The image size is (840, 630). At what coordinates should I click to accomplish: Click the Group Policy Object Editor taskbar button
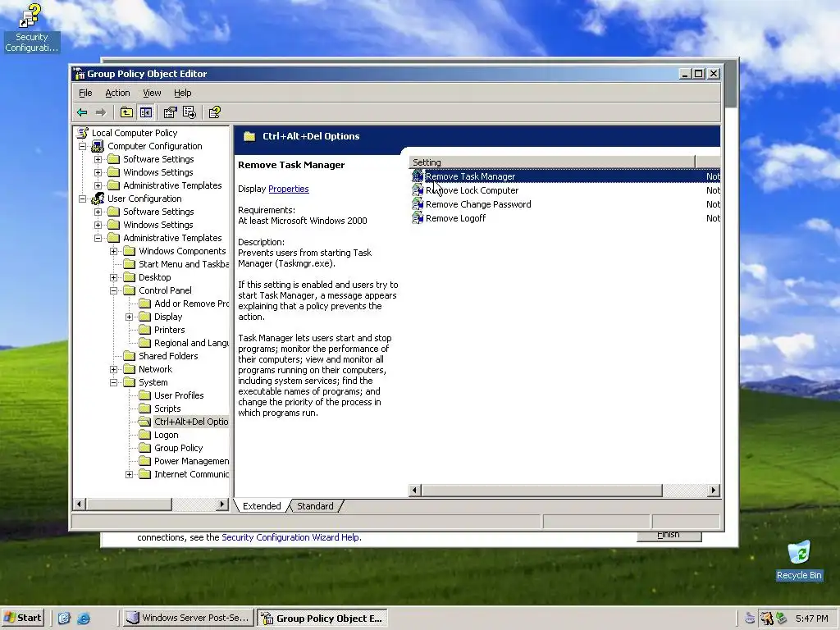[x=322, y=619]
